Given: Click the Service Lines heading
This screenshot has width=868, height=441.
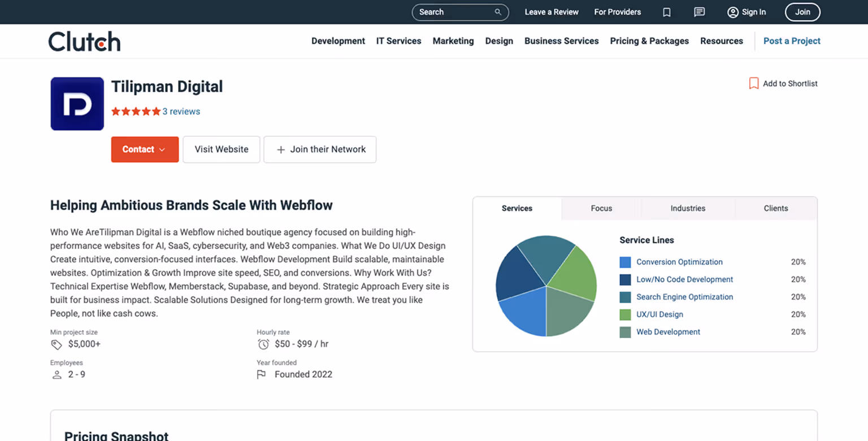Looking at the screenshot, I should [646, 240].
